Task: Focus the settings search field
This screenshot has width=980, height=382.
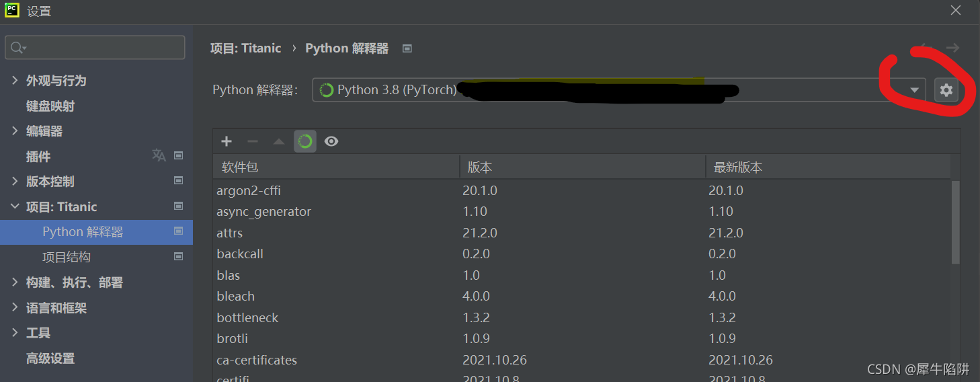Action: pos(95,48)
